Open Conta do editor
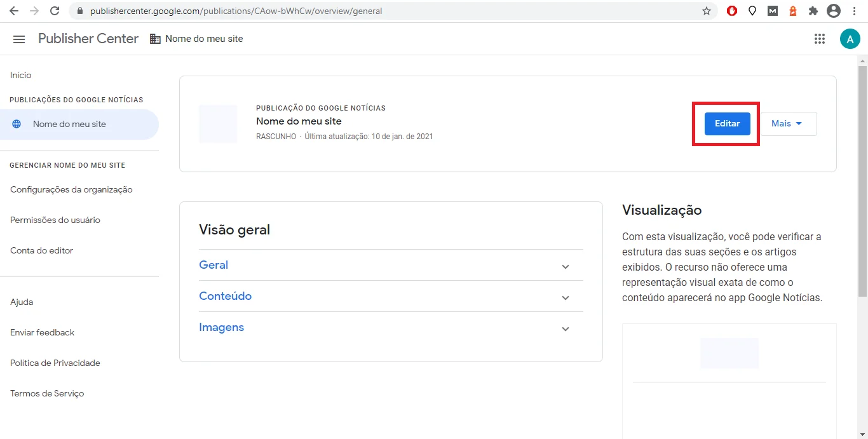 [x=41, y=250]
